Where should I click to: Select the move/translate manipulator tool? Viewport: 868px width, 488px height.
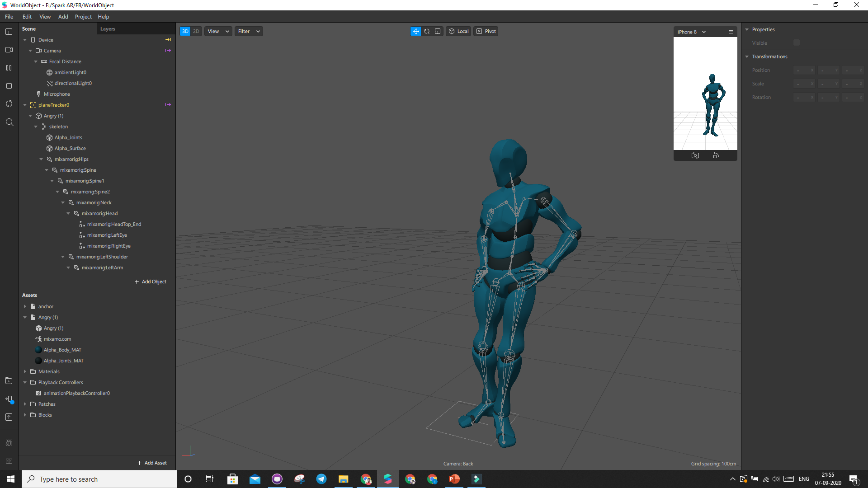(415, 31)
